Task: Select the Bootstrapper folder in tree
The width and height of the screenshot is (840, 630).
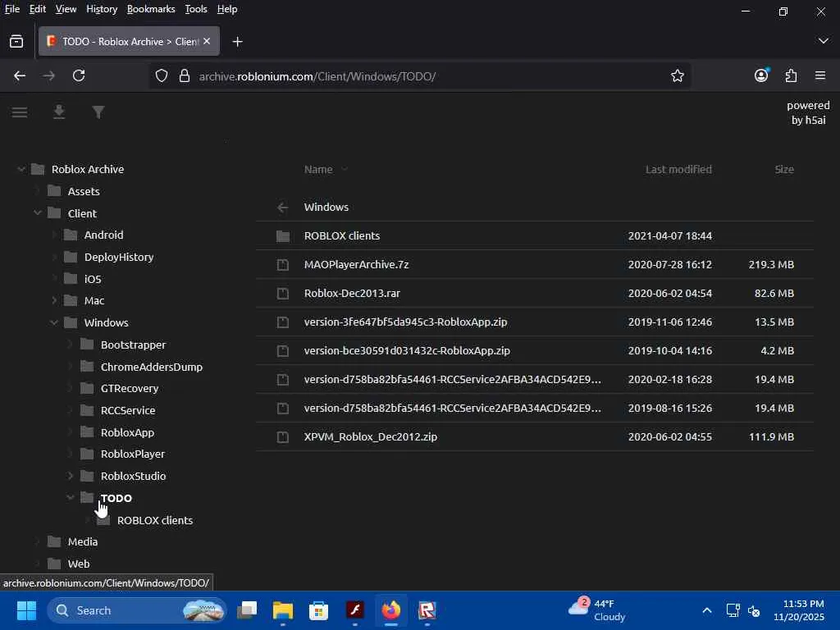Action: click(x=134, y=345)
